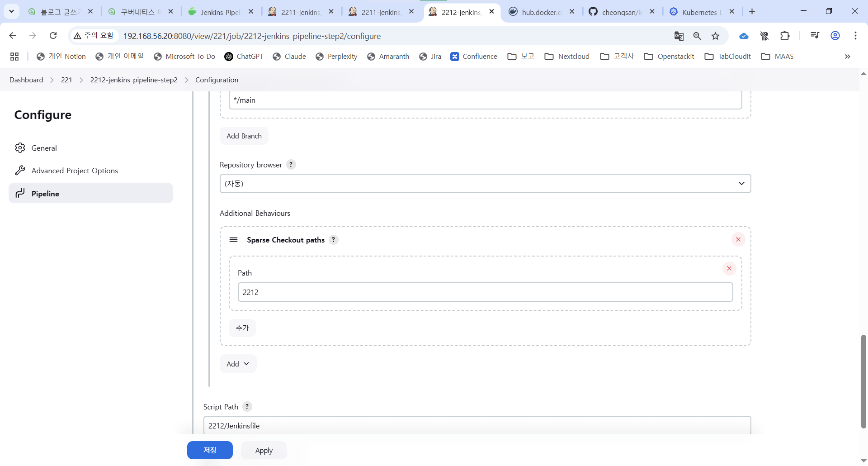Open the apps grid in bookmarks bar
868x466 pixels.
14,57
